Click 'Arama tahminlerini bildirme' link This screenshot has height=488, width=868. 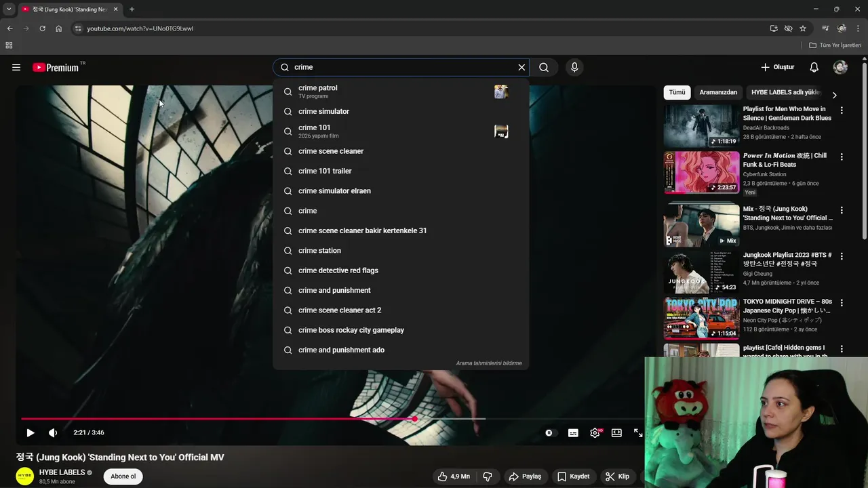(489, 363)
